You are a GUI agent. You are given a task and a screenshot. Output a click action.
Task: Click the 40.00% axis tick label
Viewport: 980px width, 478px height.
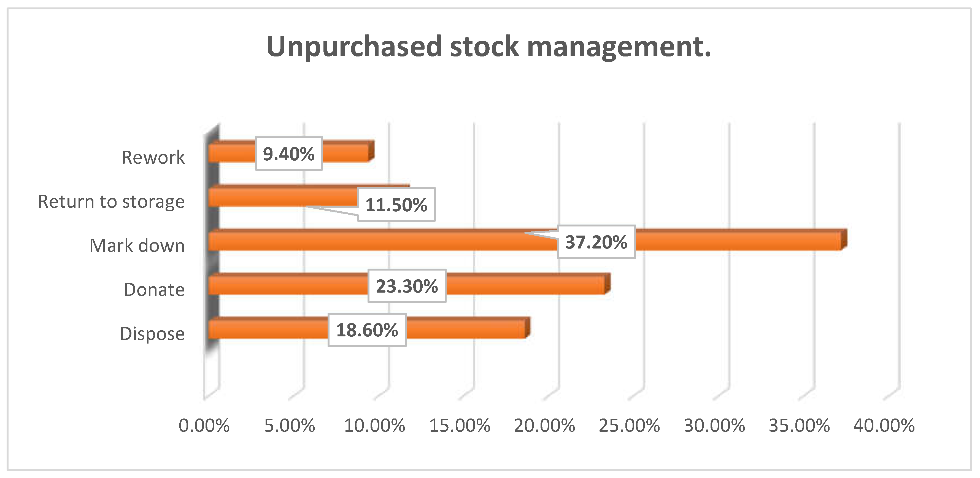pos(884,425)
